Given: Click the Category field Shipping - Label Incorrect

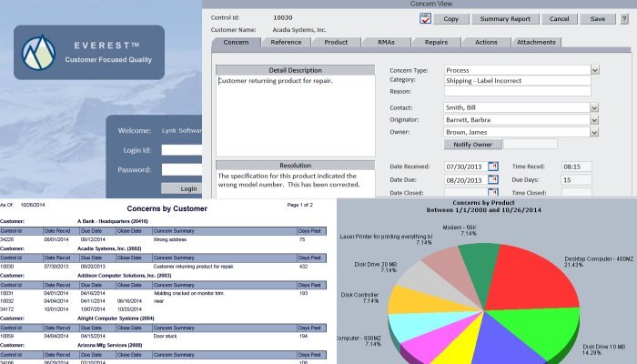Looking at the screenshot, I should [517, 80].
